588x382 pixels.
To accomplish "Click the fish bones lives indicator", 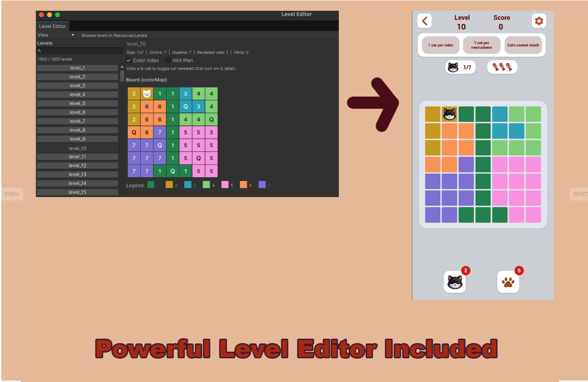I will coord(502,67).
